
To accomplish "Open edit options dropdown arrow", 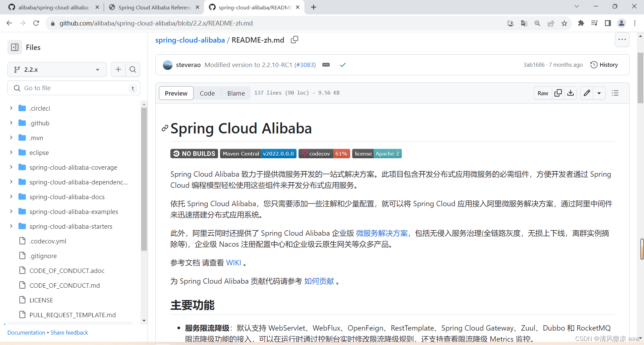I will click(x=599, y=93).
